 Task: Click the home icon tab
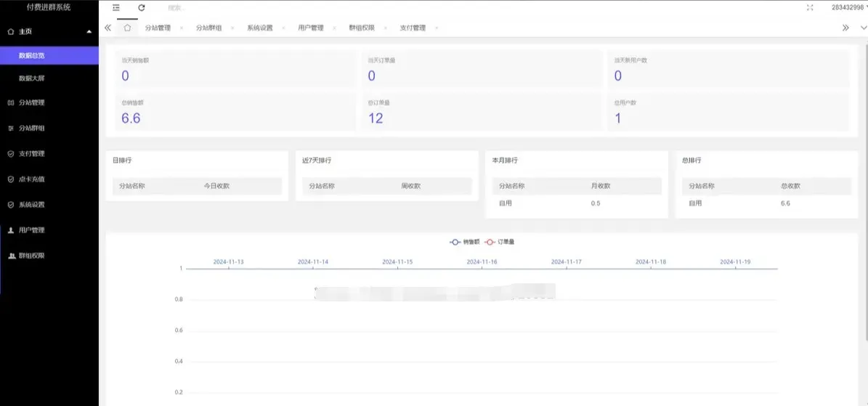click(127, 28)
